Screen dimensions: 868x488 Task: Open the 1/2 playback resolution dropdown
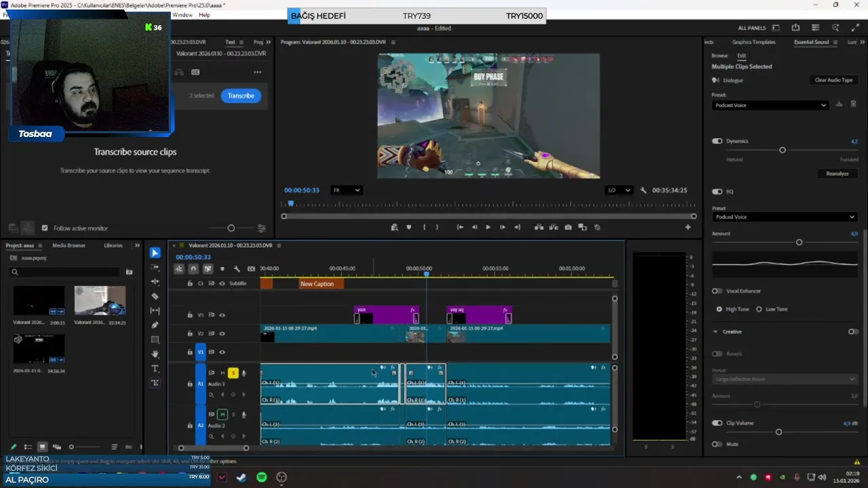[619, 190]
